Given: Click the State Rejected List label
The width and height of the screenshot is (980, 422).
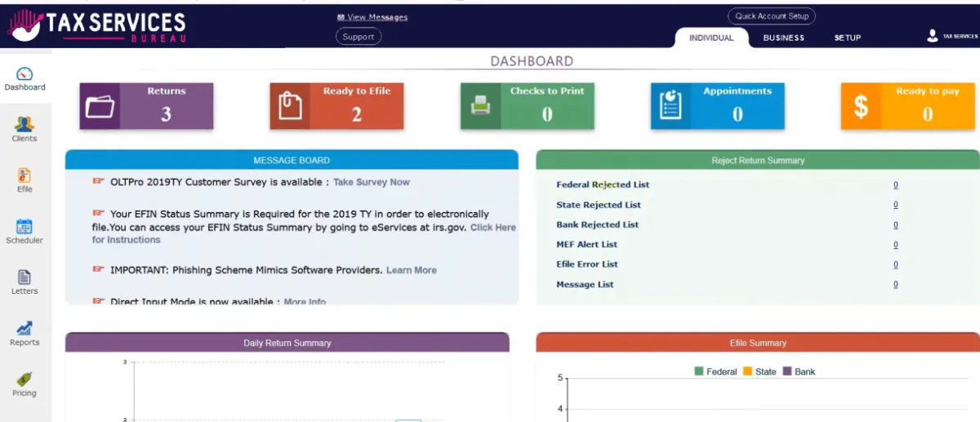Looking at the screenshot, I should click(x=599, y=205).
